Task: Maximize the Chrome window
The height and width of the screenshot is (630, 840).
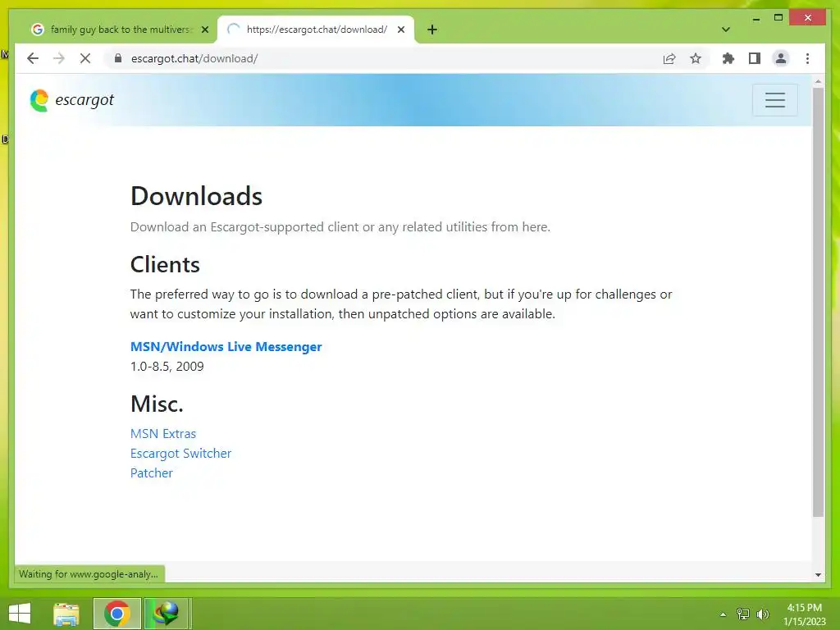Action: pyautogui.click(x=778, y=18)
